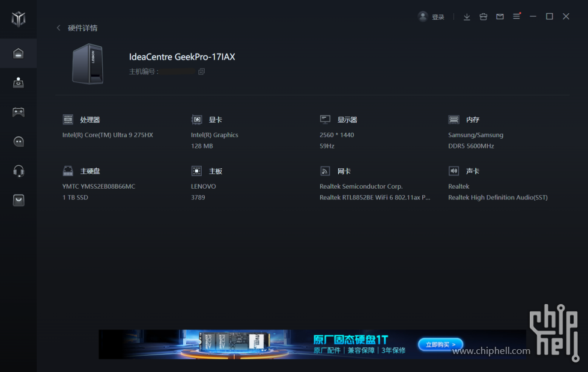Select the Realtek sound card vendor text

pos(459,186)
